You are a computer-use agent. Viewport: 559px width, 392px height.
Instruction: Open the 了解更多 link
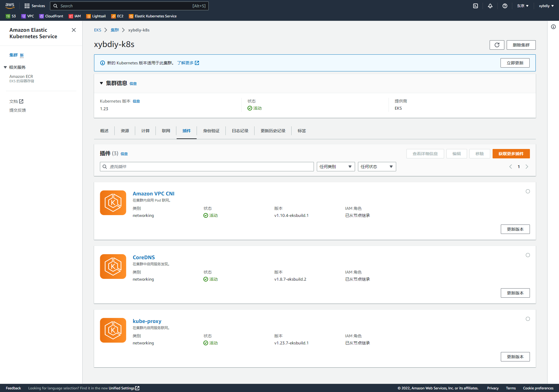[x=188, y=63]
